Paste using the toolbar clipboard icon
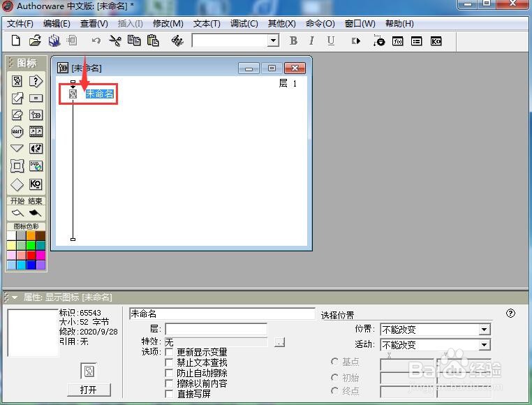 point(153,40)
